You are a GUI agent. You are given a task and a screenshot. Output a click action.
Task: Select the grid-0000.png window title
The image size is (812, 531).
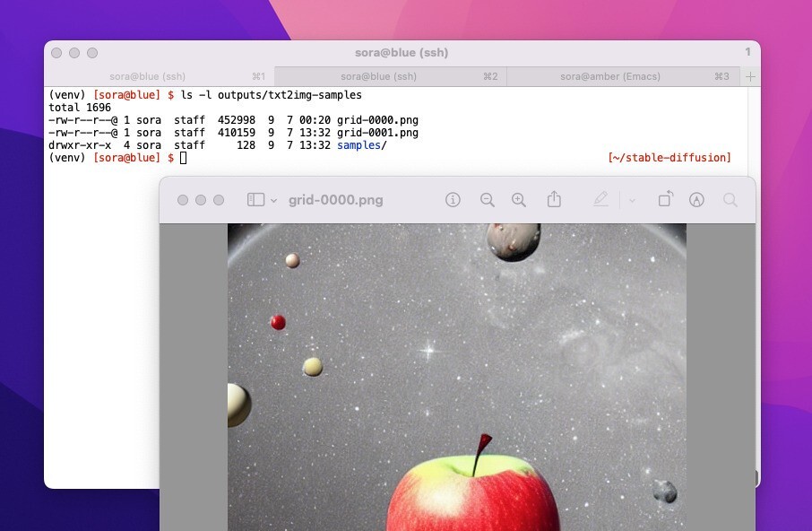[334, 199]
